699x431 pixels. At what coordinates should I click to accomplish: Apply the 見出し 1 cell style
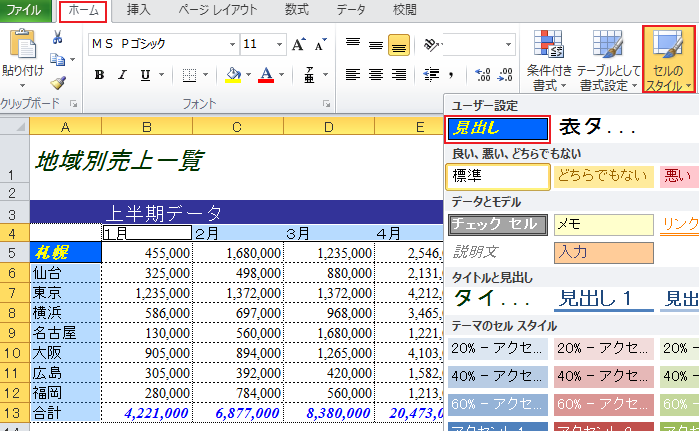pos(594,297)
